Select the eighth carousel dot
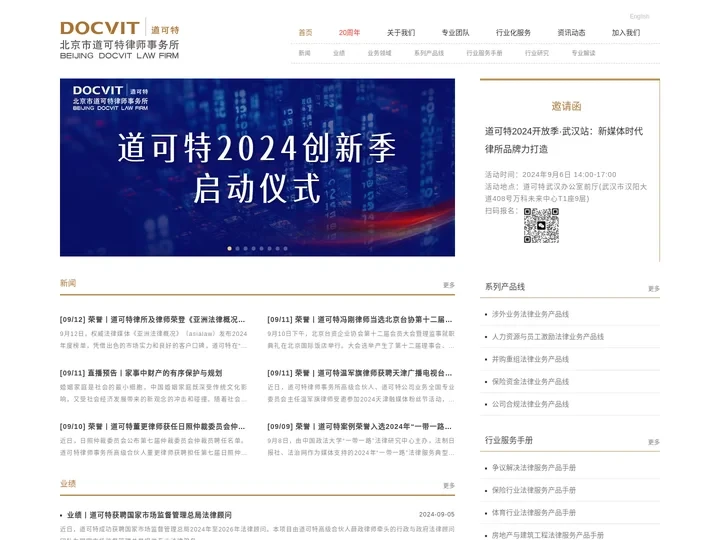 pyautogui.click(x=286, y=248)
